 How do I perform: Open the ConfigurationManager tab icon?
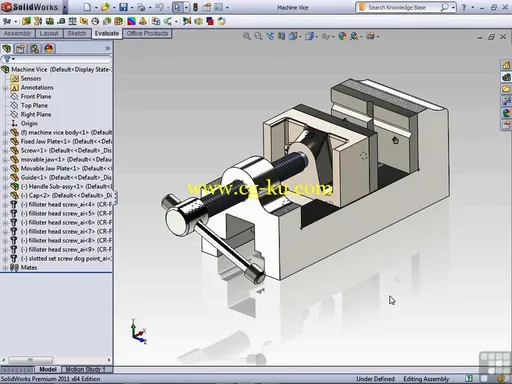[x=34, y=49]
